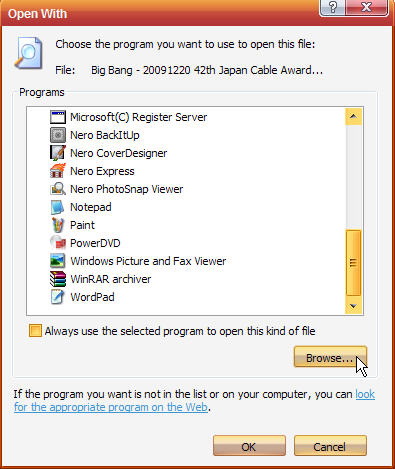Click the scrollbar down arrow
Image resolution: width=395 pixels, height=469 pixels.
coord(354,306)
